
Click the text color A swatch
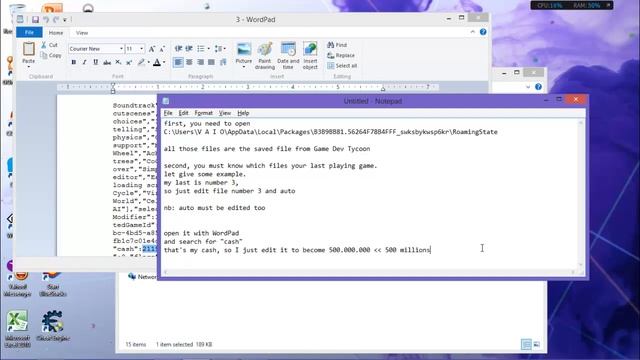pos(157,62)
